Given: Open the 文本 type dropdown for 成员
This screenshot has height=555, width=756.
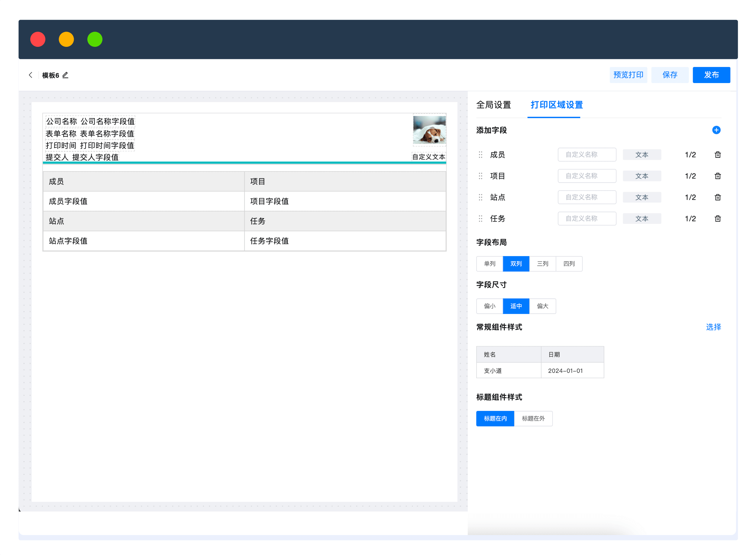Looking at the screenshot, I should pyautogui.click(x=641, y=155).
